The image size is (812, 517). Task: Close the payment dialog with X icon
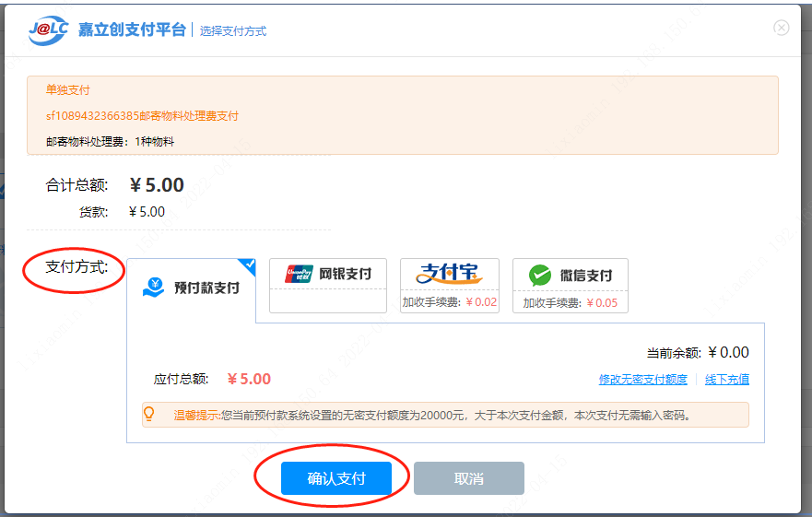click(781, 28)
